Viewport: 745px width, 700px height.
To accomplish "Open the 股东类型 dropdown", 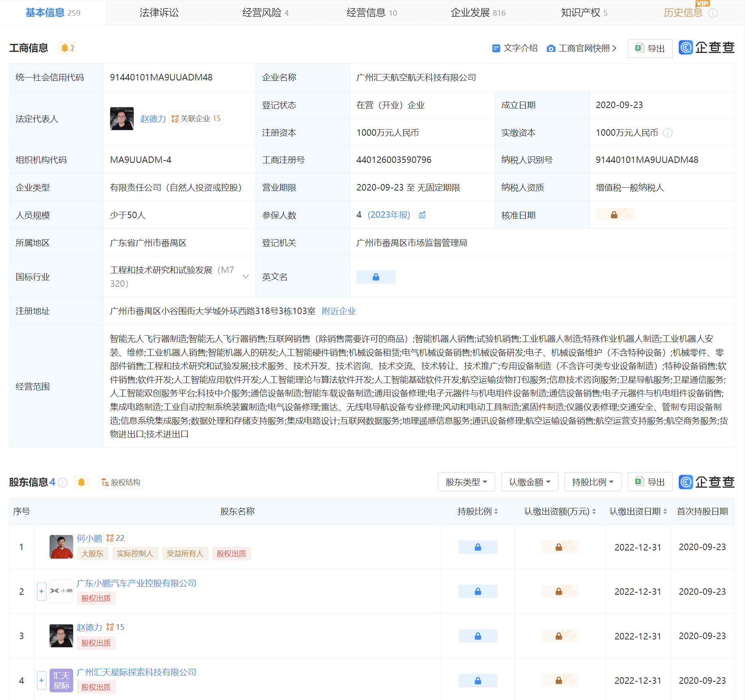I will pos(466,482).
